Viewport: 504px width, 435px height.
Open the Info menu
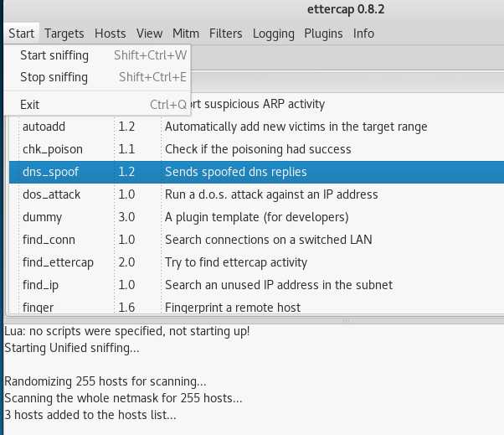click(x=363, y=34)
